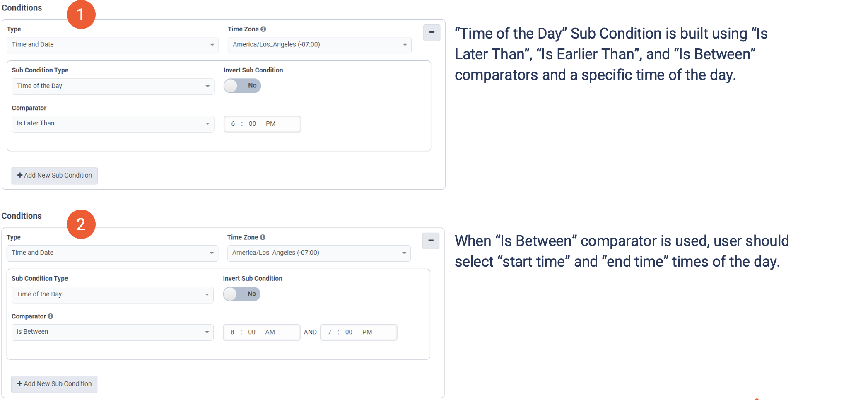
Task: Click the info icon next to Comparator label
Action: pos(51,316)
